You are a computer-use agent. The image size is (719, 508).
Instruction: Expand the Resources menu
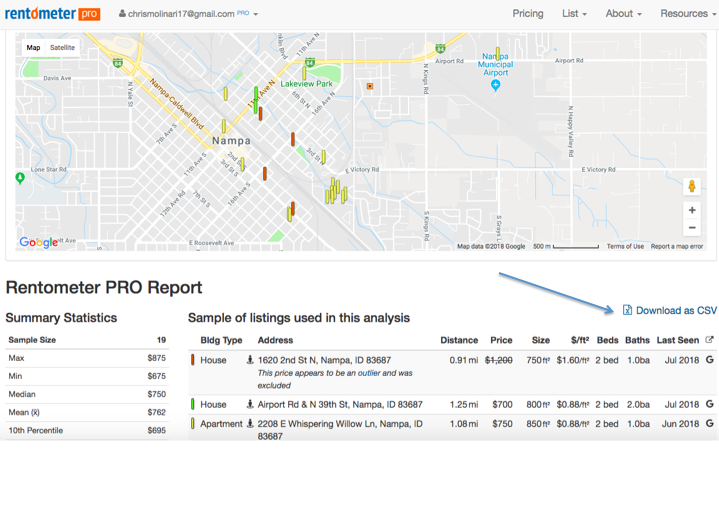[x=688, y=14]
